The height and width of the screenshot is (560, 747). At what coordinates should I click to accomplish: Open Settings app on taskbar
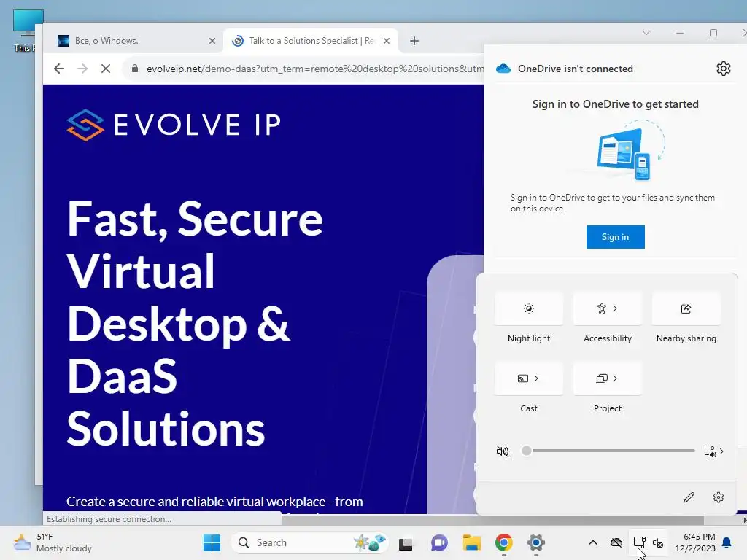(x=536, y=542)
